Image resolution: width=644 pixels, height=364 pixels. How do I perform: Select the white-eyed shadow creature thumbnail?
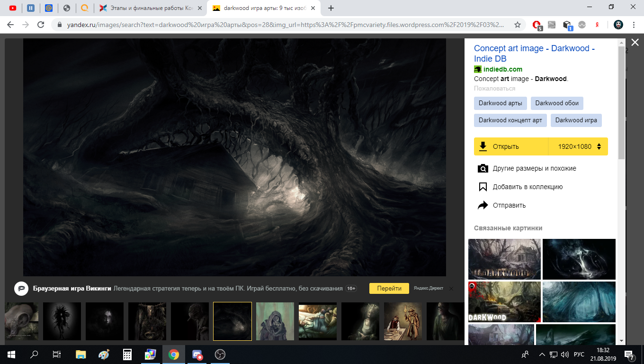tap(62, 321)
